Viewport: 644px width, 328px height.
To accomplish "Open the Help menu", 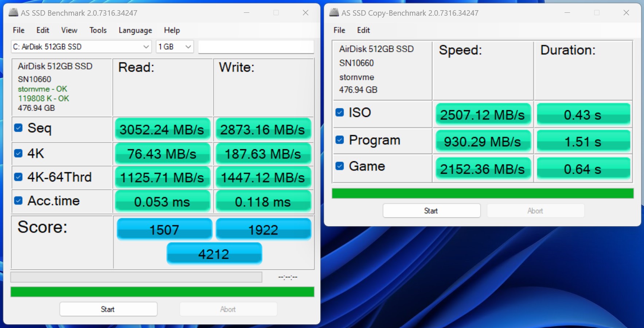I will [172, 30].
